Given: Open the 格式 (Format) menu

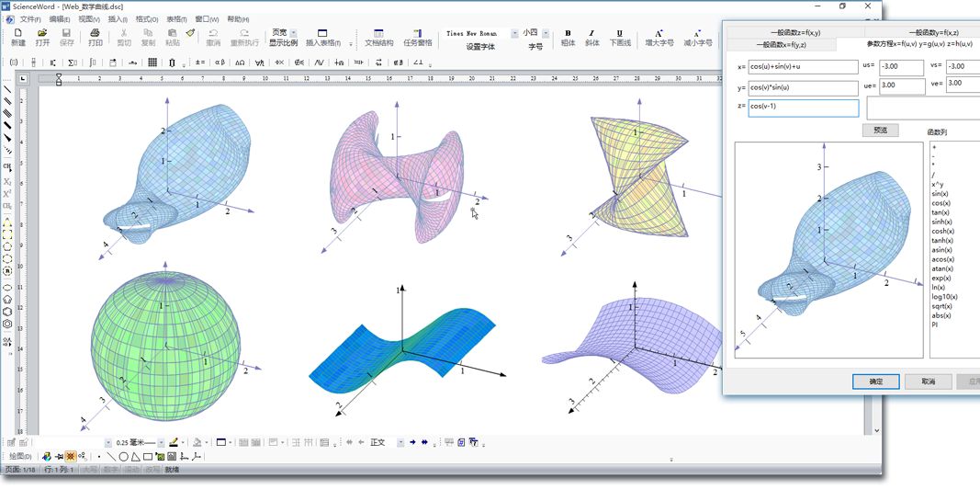Looking at the screenshot, I should [x=146, y=19].
